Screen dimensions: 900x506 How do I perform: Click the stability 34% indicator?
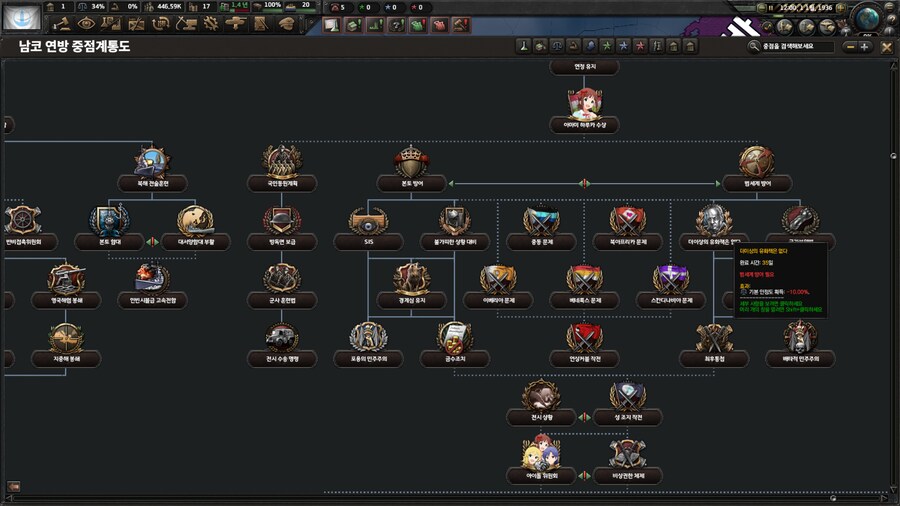[93, 6]
